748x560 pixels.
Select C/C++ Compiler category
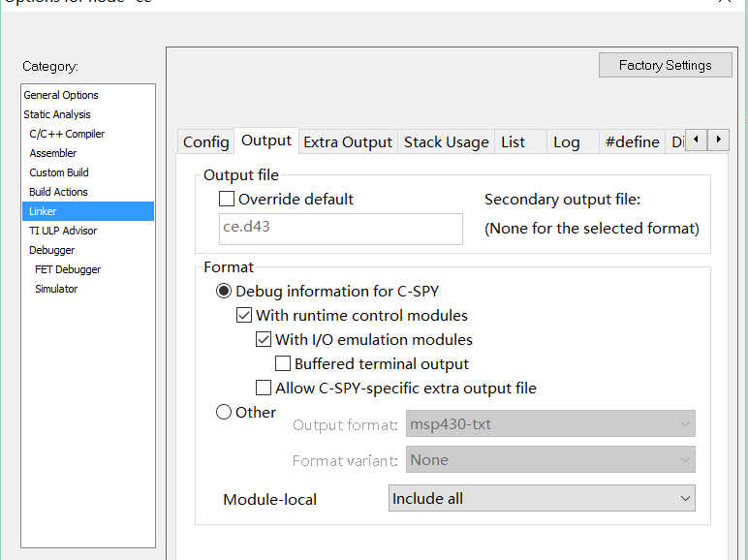pyautogui.click(x=67, y=134)
